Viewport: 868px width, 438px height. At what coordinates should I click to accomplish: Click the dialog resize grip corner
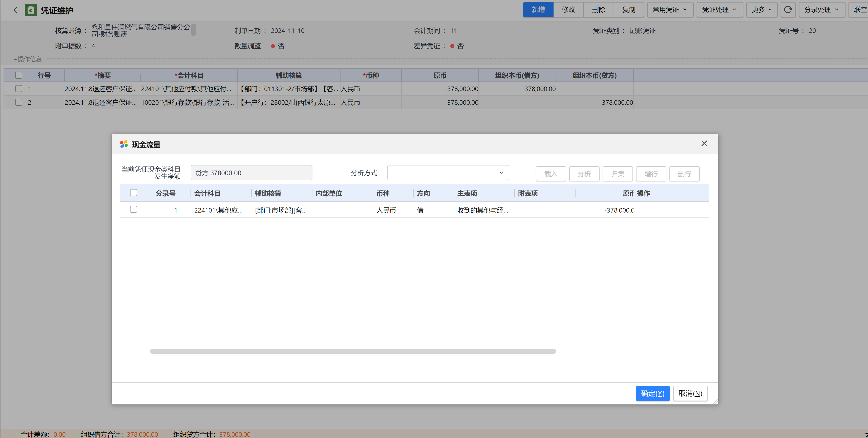(x=715, y=401)
